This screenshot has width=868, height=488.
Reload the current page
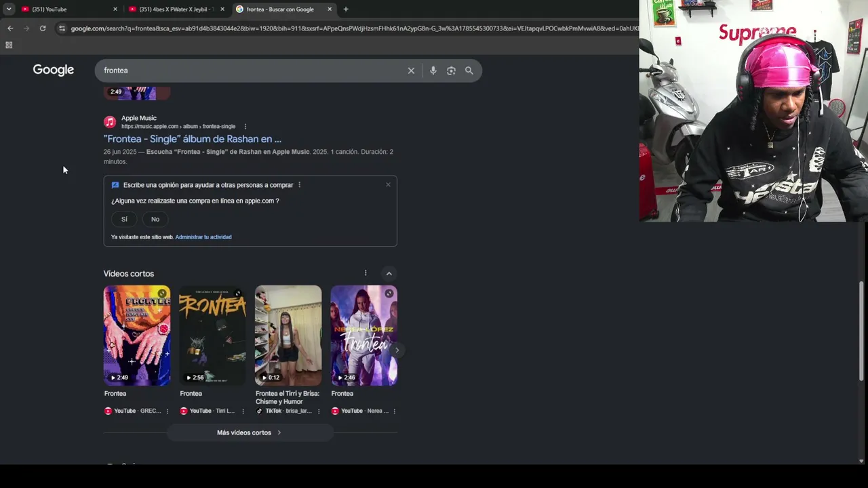pyautogui.click(x=43, y=28)
